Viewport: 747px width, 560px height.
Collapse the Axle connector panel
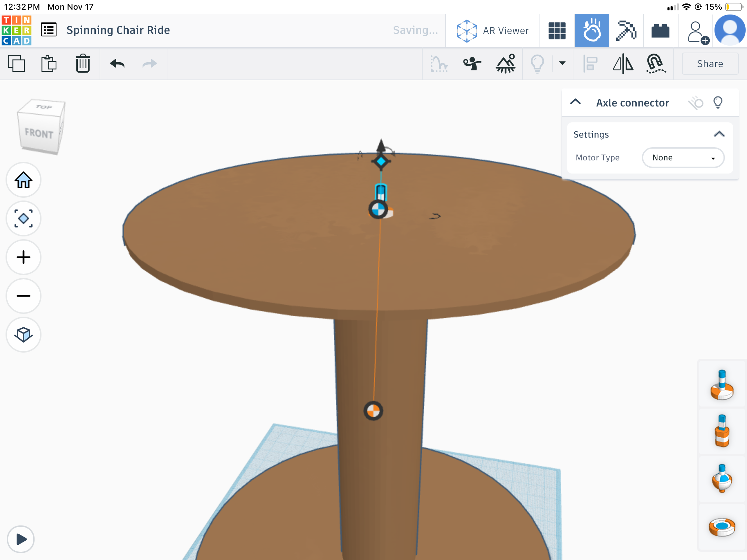pos(575,102)
